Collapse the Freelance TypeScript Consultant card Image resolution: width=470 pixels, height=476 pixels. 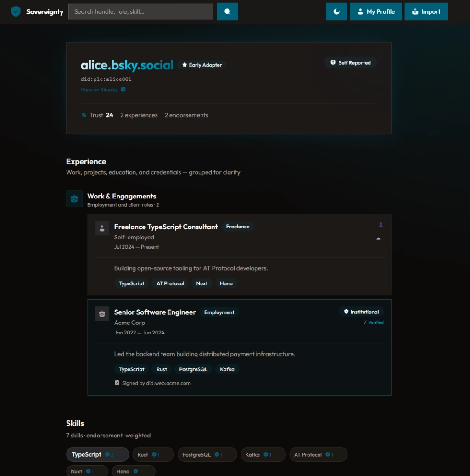tap(378, 238)
